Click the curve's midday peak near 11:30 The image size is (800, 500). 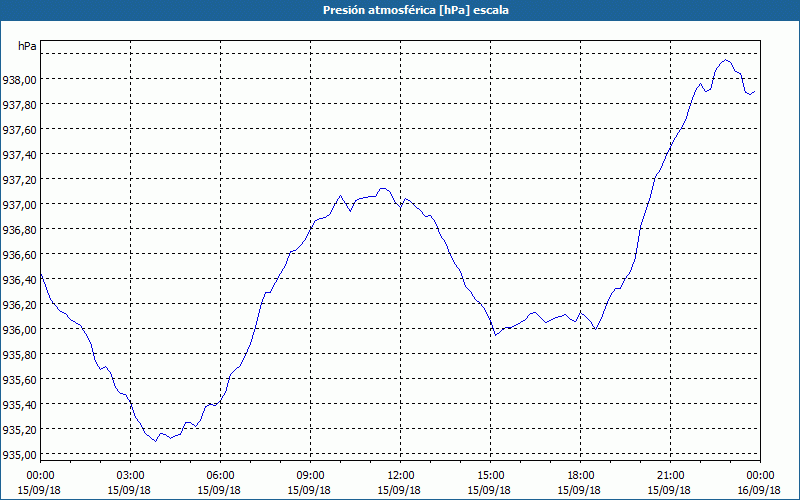383,189
